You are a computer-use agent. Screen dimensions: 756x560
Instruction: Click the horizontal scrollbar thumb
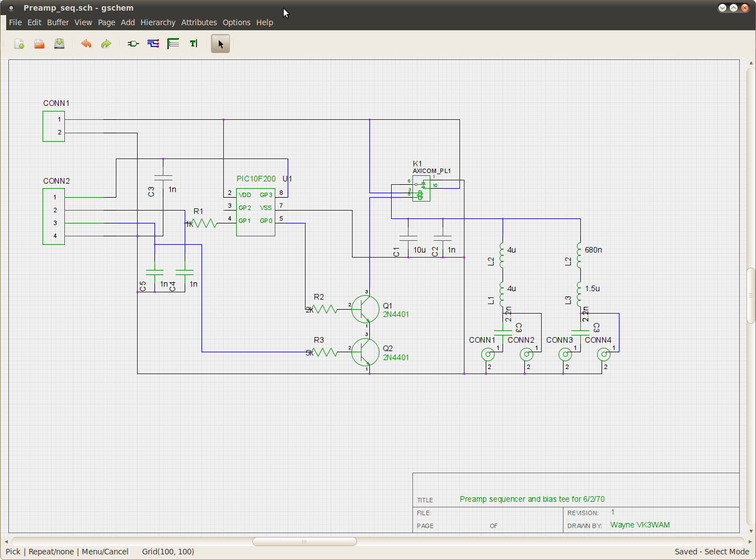(304, 542)
